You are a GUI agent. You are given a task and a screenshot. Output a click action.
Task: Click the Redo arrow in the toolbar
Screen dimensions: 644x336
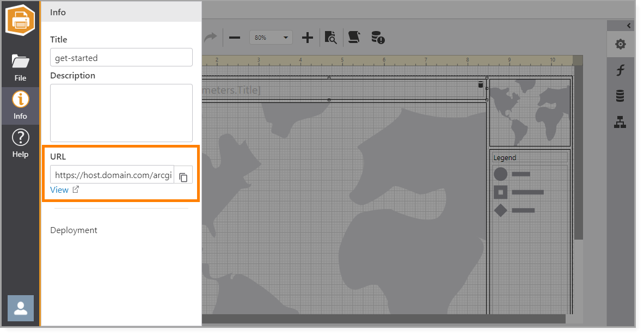[210, 37]
